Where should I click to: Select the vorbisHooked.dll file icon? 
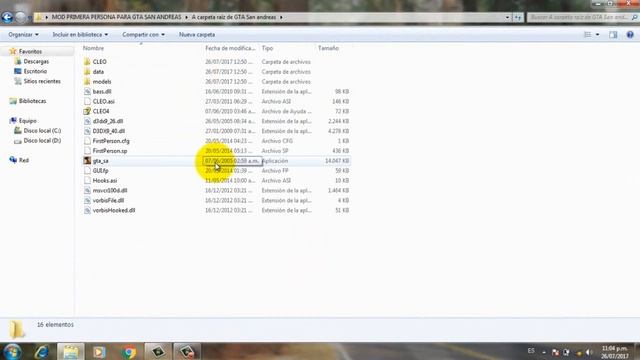pyautogui.click(x=87, y=210)
